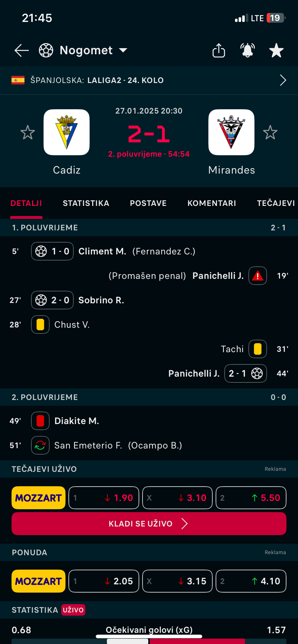298x644 pixels.
Task: Tap the notification bell icon
Action: coord(248,50)
